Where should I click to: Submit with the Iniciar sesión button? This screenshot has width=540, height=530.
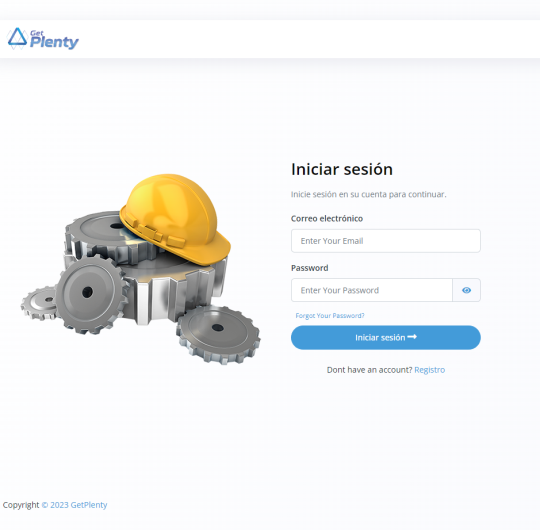pyautogui.click(x=386, y=337)
